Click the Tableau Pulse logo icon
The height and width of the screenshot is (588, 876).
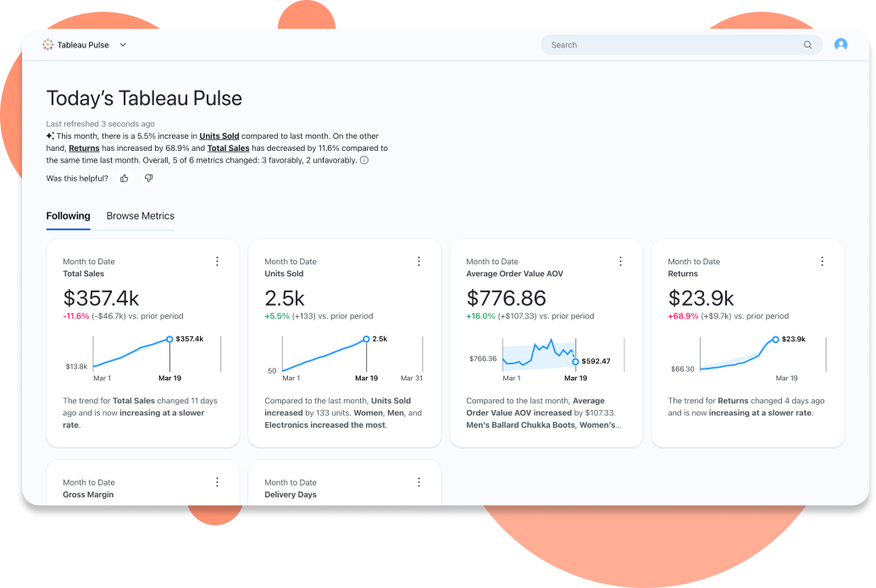pyautogui.click(x=48, y=45)
